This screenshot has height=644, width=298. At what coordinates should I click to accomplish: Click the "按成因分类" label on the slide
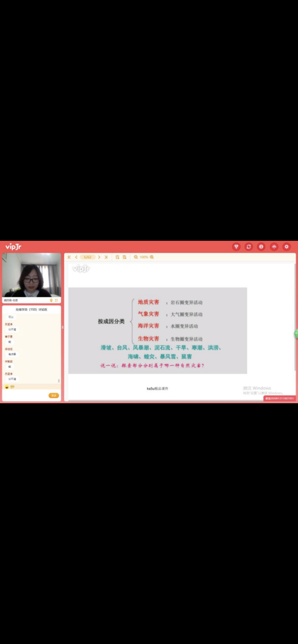coord(111,321)
